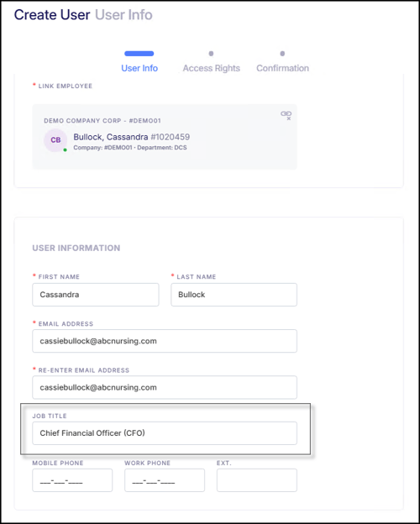Image resolution: width=420 pixels, height=524 pixels.
Task: Click the dot above Access Rights
Action: (211, 54)
